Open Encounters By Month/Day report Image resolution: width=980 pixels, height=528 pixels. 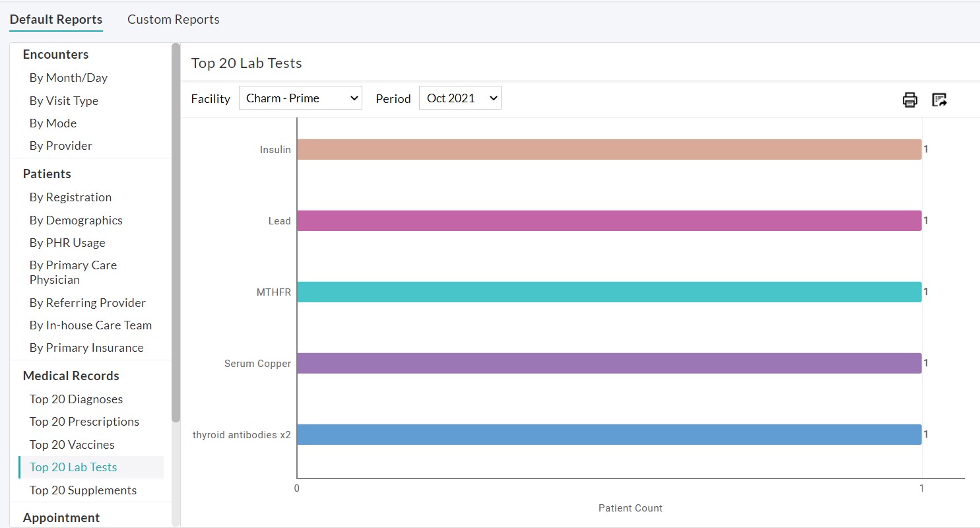(69, 78)
